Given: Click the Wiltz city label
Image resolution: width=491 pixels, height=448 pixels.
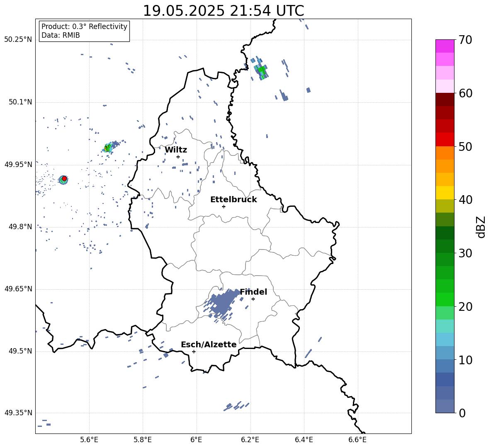Looking at the screenshot, I should 176,150.
